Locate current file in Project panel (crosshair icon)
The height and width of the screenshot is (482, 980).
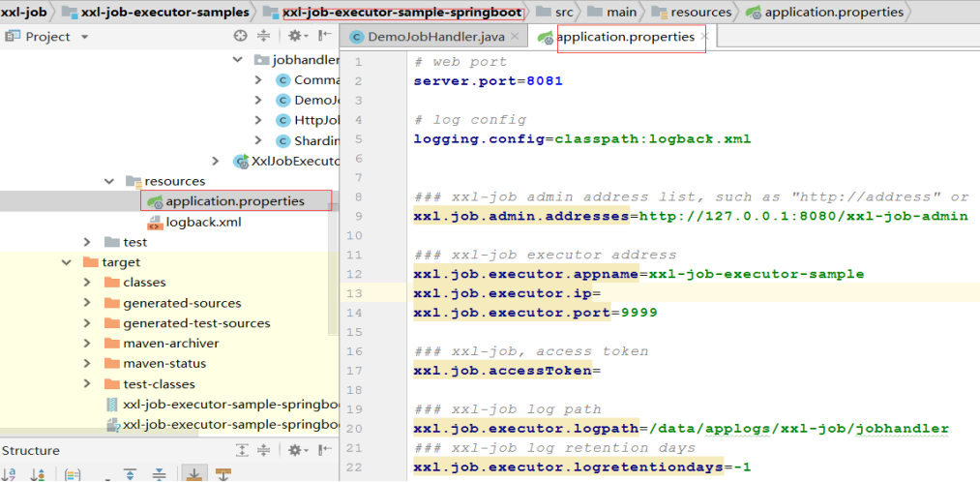(x=241, y=36)
